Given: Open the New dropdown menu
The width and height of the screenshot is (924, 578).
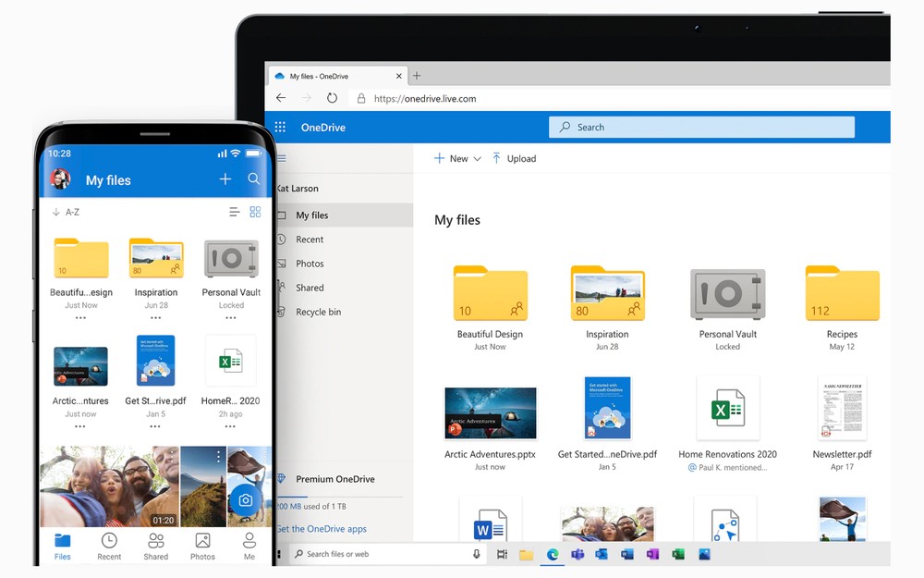Looking at the screenshot, I should tap(458, 159).
